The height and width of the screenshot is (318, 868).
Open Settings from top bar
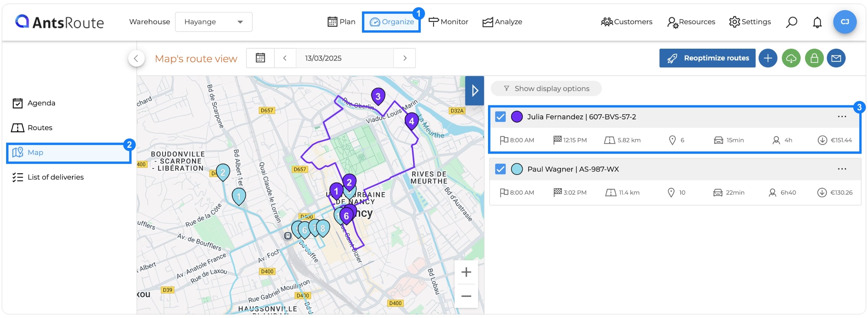(750, 22)
